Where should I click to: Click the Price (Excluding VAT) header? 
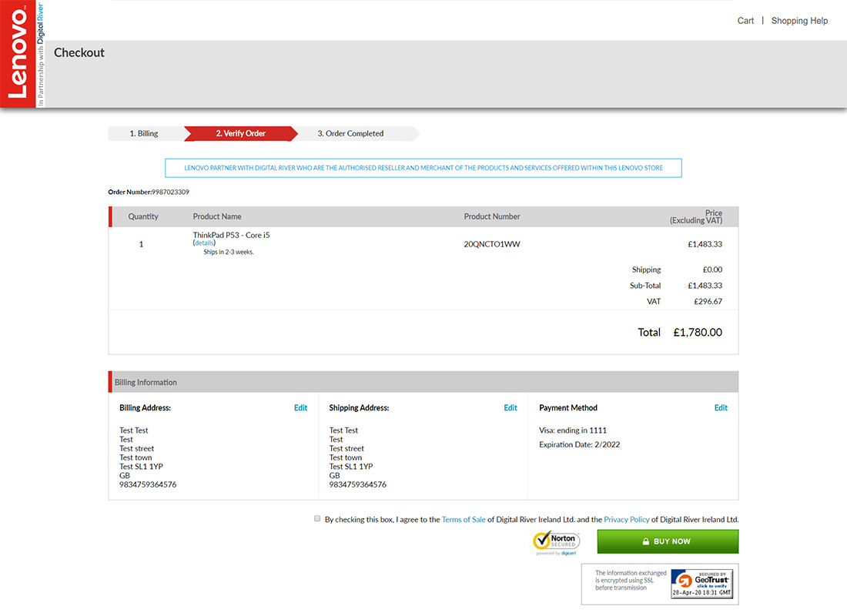(x=696, y=216)
